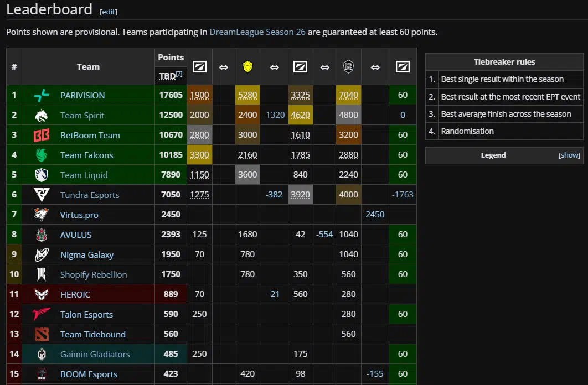Click BOOM Esports' -155 cell
This screenshot has width=588, height=385.
(x=375, y=374)
